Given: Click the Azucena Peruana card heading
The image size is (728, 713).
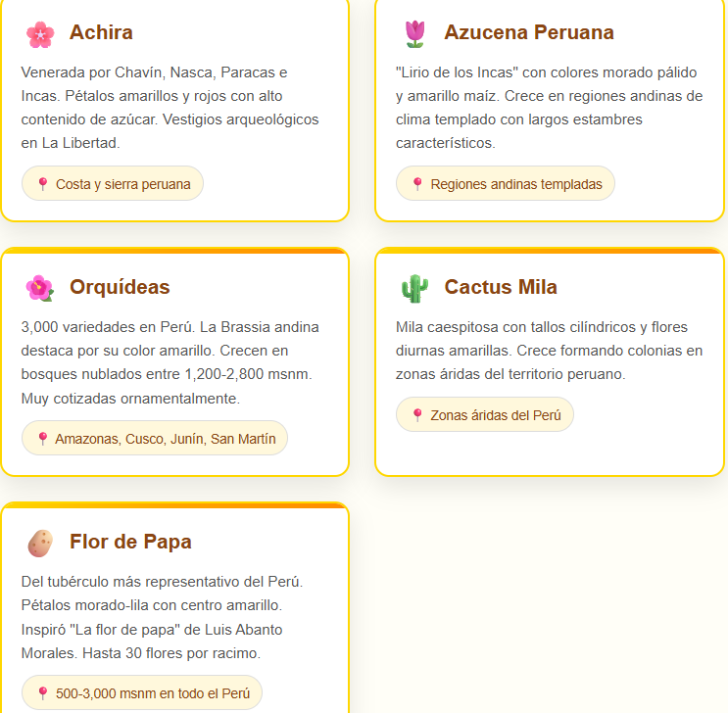Looking at the screenshot, I should click(x=528, y=33).
